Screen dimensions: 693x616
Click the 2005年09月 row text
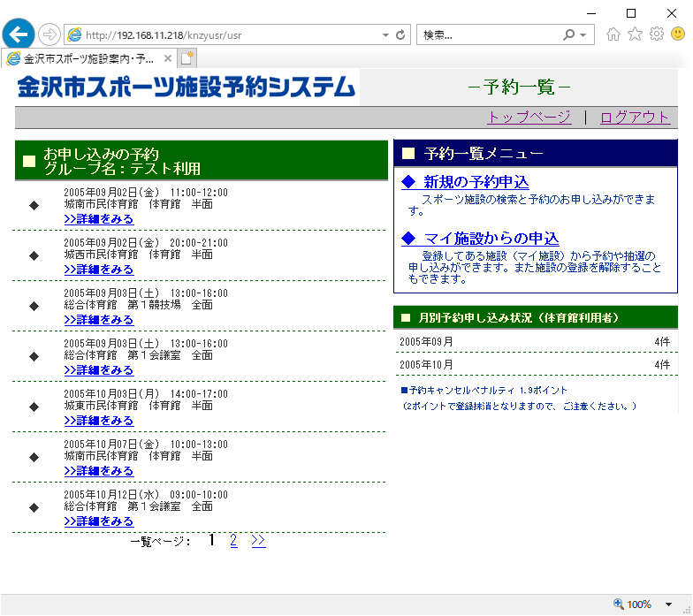point(426,341)
